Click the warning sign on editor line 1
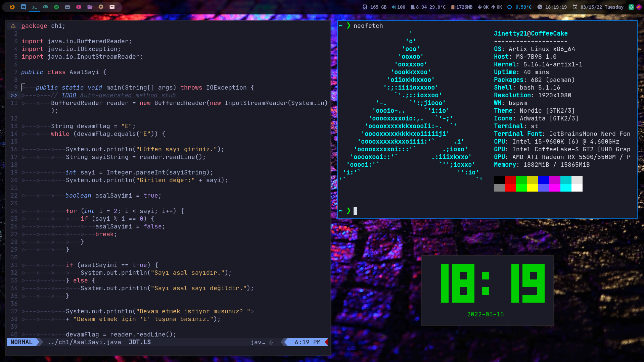Image resolution: width=644 pixels, height=362 pixels. tap(13, 26)
